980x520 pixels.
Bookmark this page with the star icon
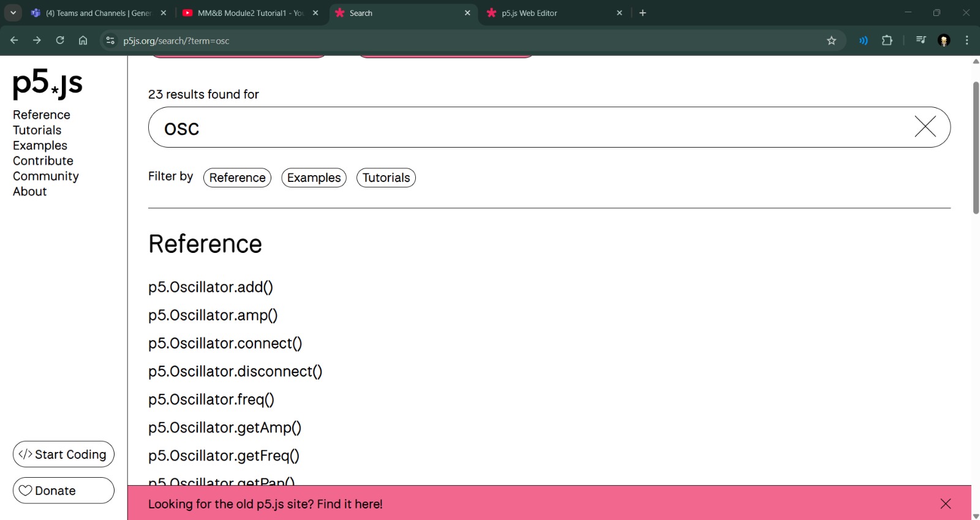tap(831, 40)
